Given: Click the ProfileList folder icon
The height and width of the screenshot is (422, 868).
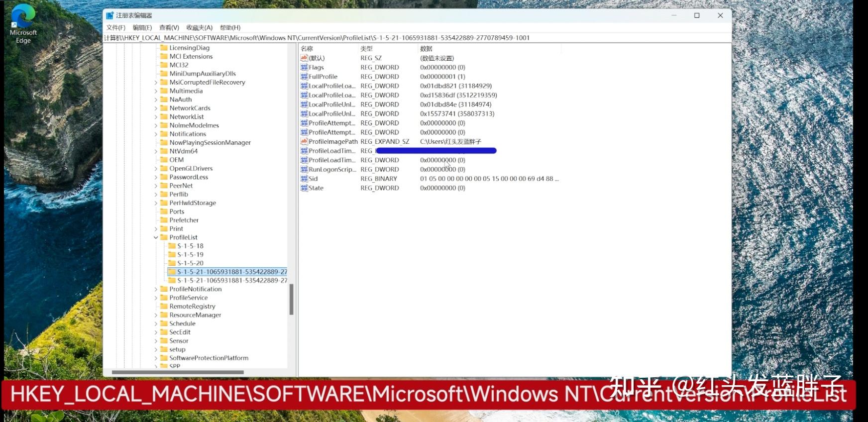Looking at the screenshot, I should click(x=164, y=237).
